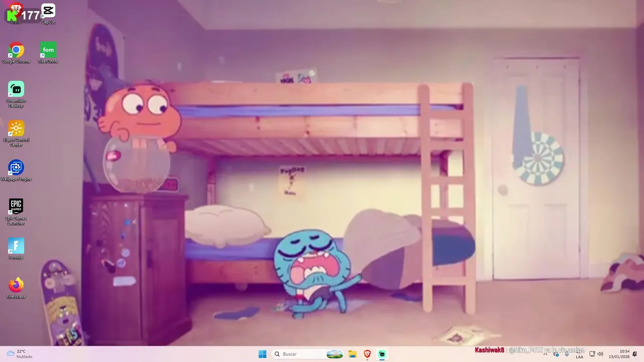This screenshot has width=644, height=362.
Task: Select the CapCut desktop shortcut
Action: click(48, 14)
